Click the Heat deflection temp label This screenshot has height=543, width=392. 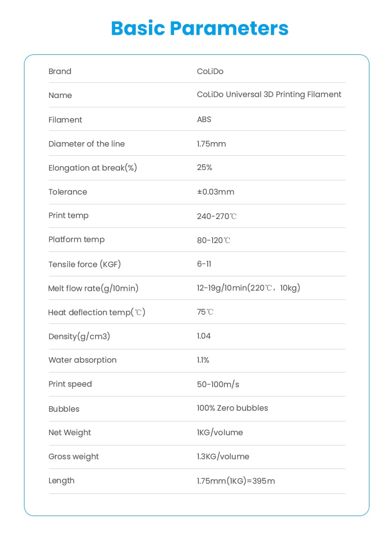click(97, 312)
